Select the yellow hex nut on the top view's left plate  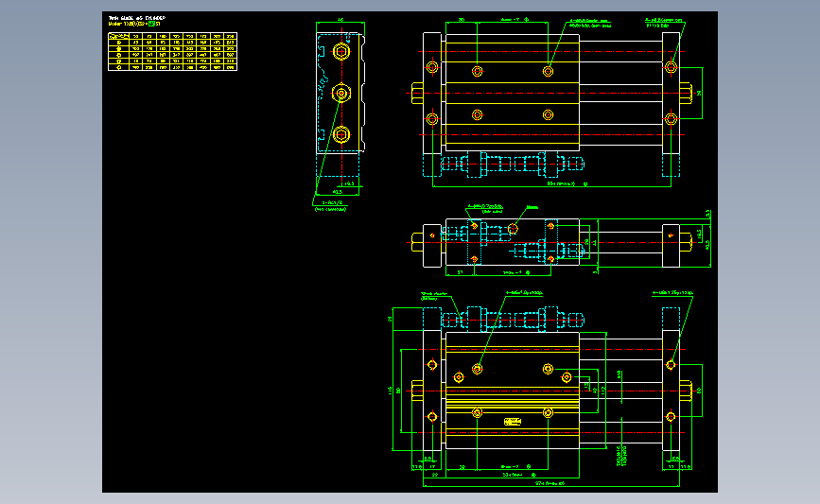pyautogui.click(x=417, y=93)
